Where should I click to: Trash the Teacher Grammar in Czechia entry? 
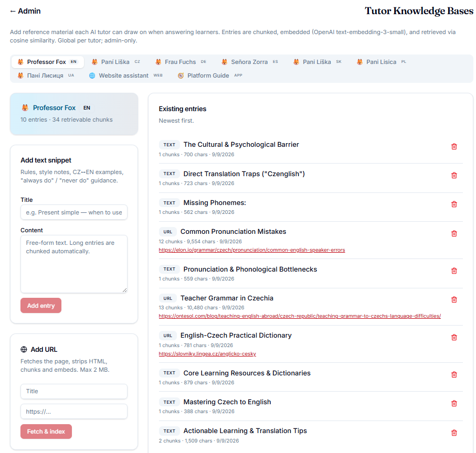click(454, 299)
